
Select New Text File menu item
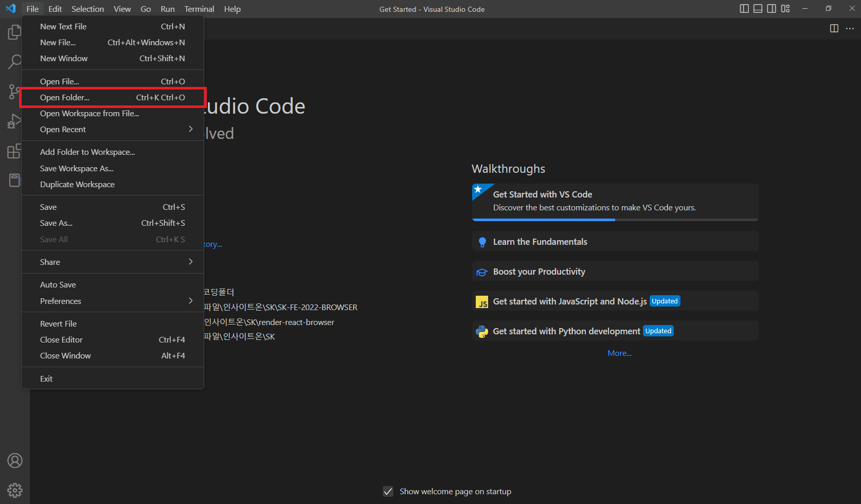coord(113,26)
